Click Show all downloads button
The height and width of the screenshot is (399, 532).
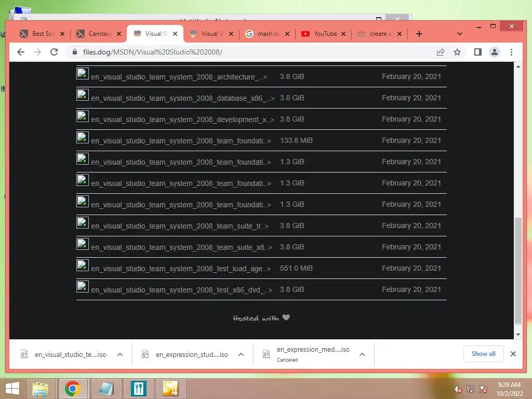tap(484, 354)
